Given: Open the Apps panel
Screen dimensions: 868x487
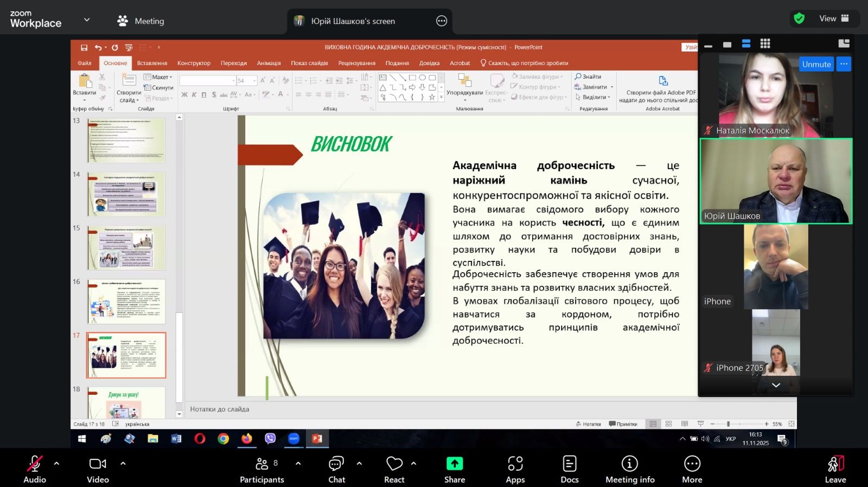Looking at the screenshot, I should coord(515,469).
